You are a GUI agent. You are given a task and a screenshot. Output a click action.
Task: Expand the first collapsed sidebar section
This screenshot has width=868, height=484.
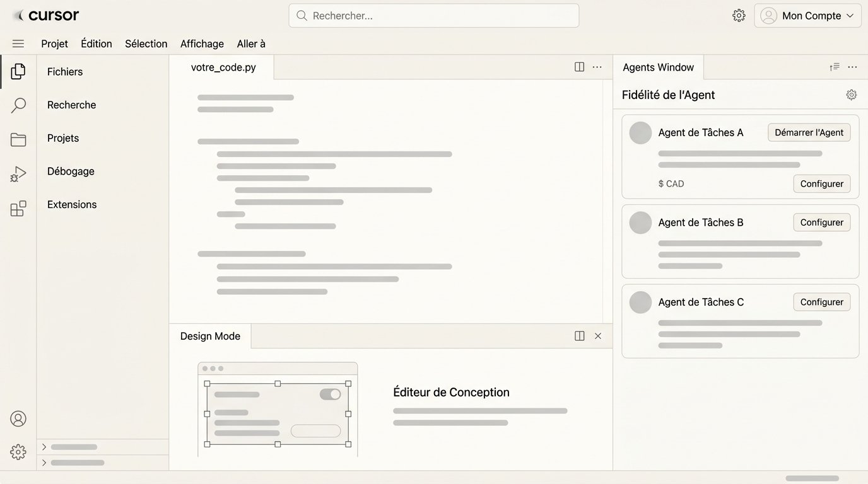(x=44, y=447)
